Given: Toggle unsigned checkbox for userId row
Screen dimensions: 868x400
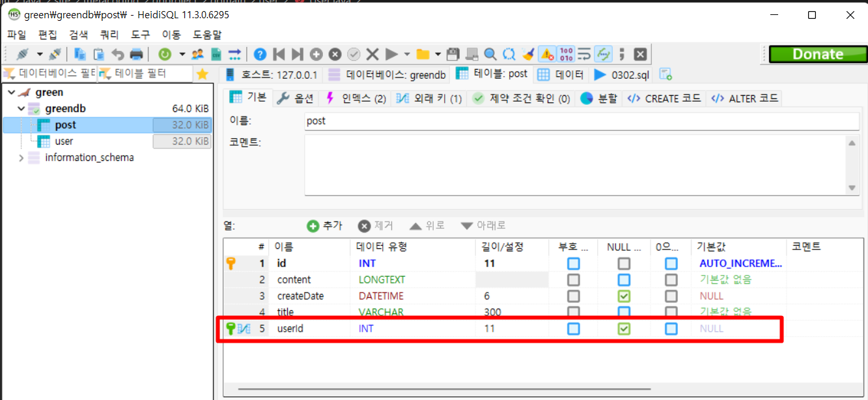Looking at the screenshot, I should tap(574, 329).
